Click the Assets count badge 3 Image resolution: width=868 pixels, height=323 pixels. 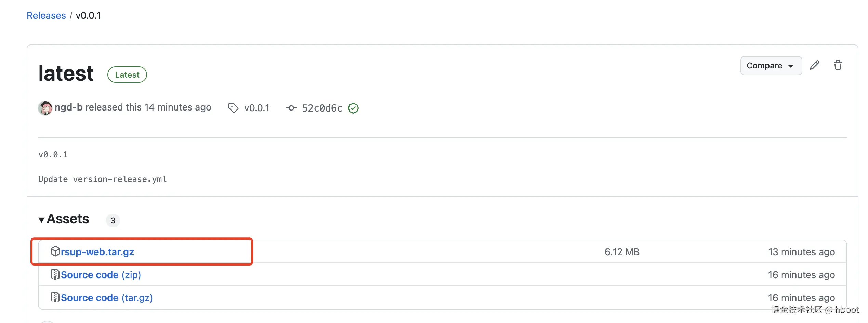point(113,221)
